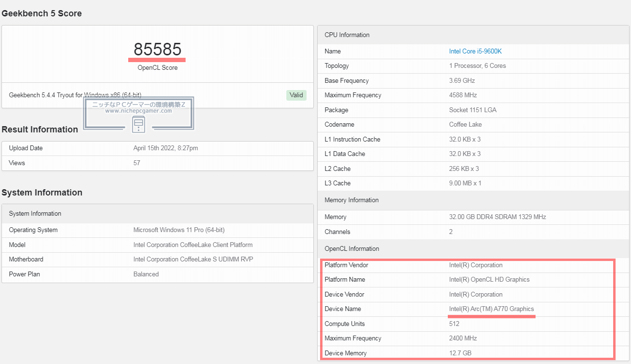The image size is (631, 364).
Task: Select the 12.7 GB device memory value
Action: coord(460,353)
